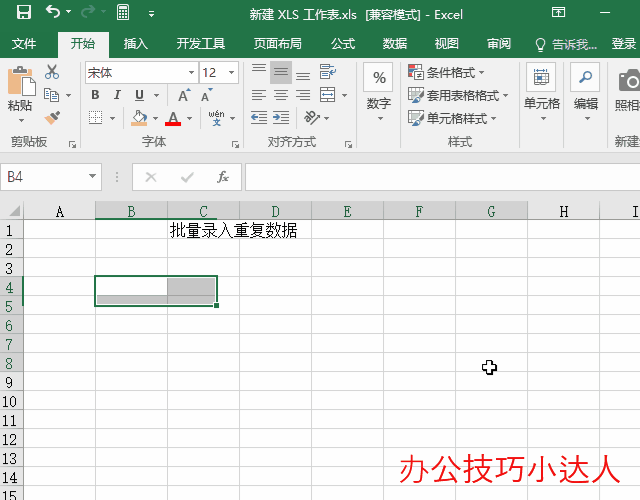Apply red font color button
This screenshot has width=640, height=500.
[x=173, y=118]
